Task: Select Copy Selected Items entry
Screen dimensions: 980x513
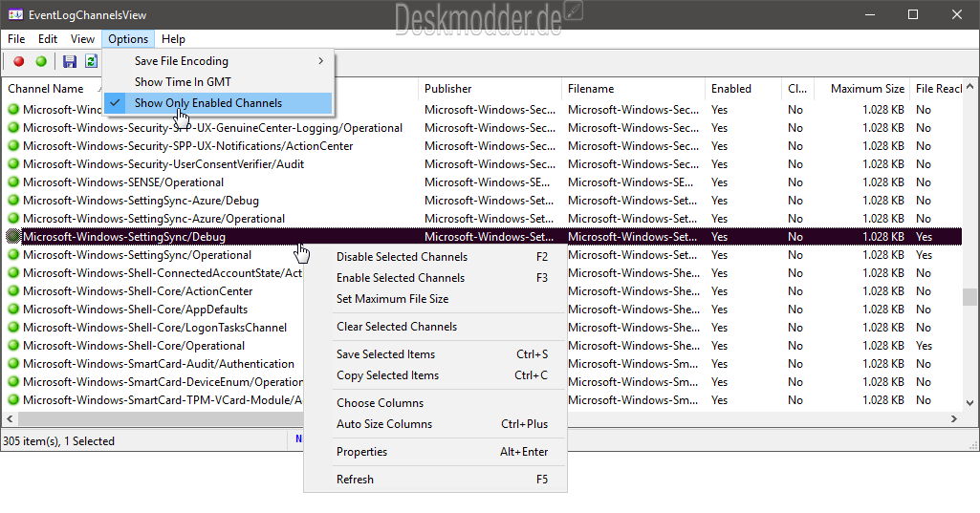Action: click(x=436, y=375)
